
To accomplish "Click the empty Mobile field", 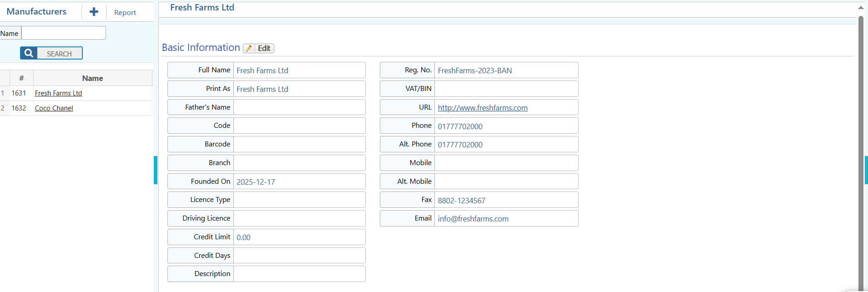I will [506, 163].
